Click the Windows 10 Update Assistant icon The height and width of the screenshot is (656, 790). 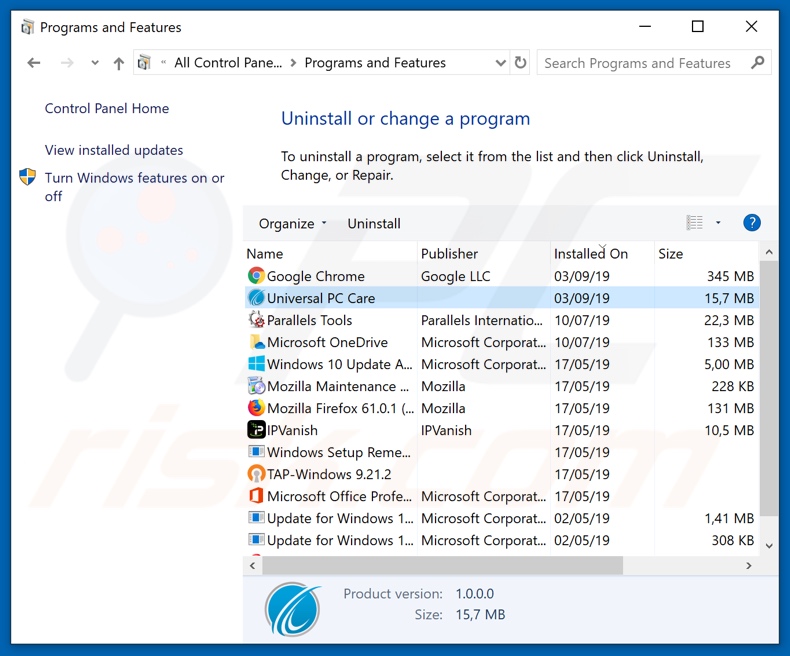click(x=256, y=364)
